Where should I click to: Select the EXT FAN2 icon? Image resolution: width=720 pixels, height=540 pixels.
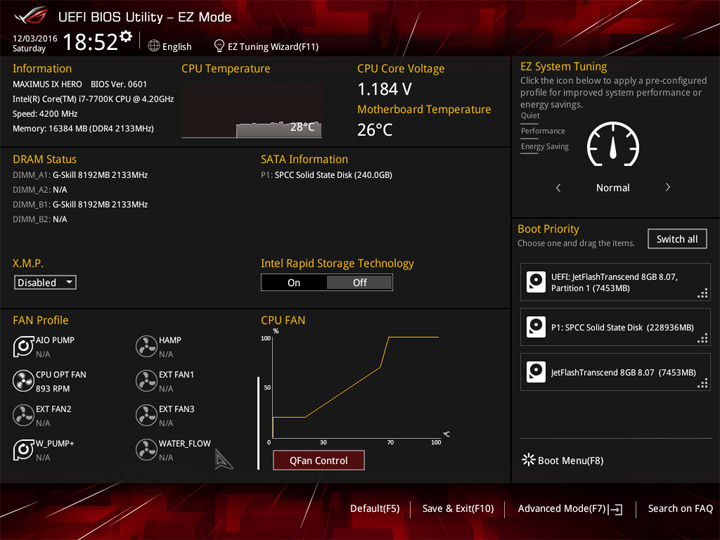(23, 415)
